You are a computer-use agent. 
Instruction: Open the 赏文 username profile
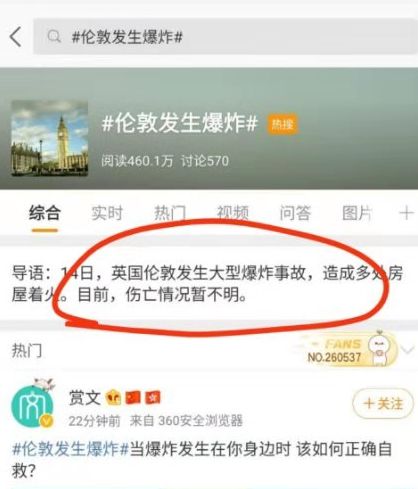[85, 398]
